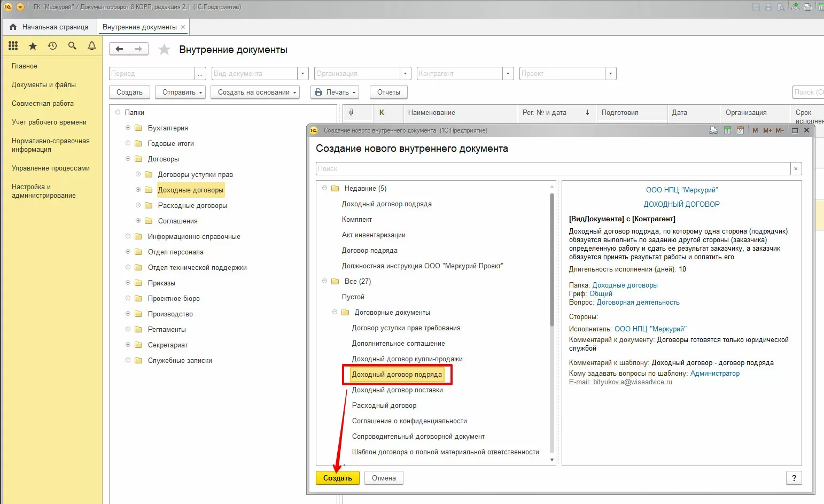824x504 pixels.
Task: Open calculator icon in dialog title bar
Action: click(x=727, y=130)
